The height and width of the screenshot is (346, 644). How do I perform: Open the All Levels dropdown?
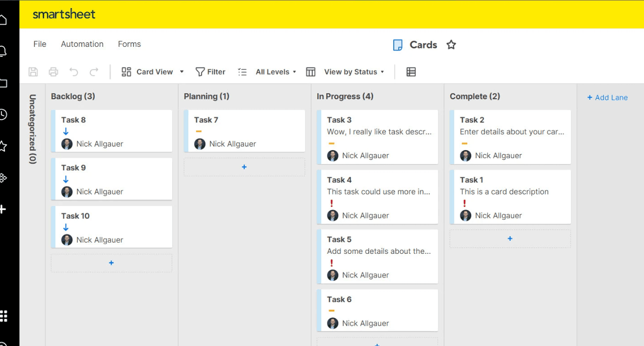click(275, 72)
